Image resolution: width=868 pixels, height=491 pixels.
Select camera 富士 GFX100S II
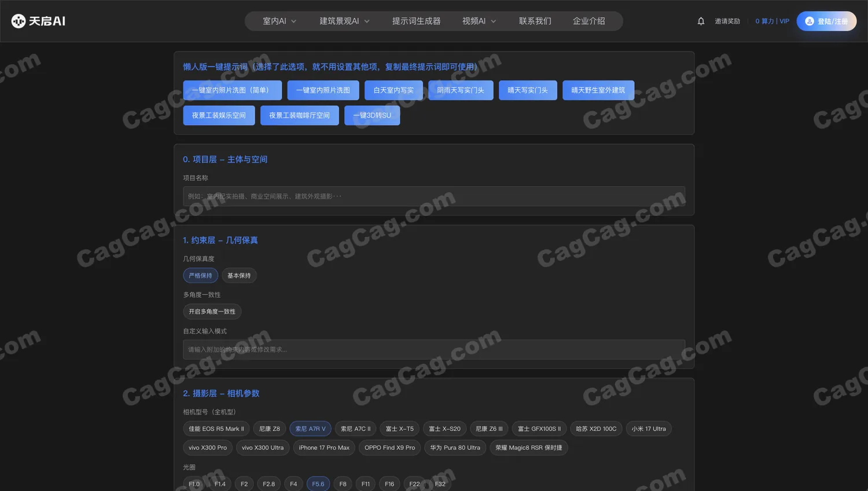click(539, 429)
